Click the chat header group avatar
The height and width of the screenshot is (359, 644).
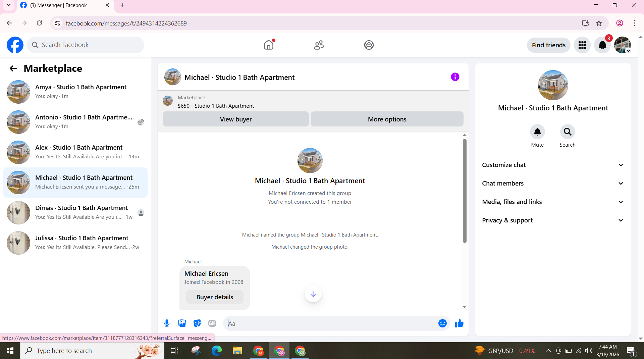pos(173,77)
